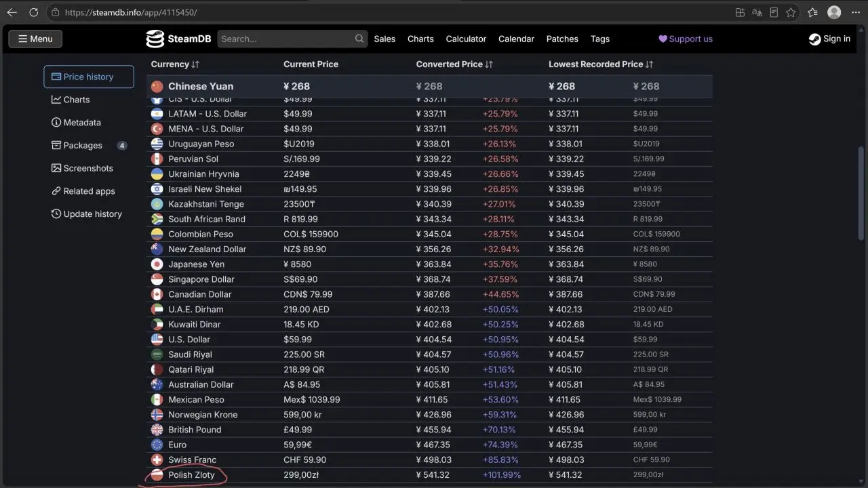
Task: Click the Steam Sign in icon
Action: pos(814,39)
